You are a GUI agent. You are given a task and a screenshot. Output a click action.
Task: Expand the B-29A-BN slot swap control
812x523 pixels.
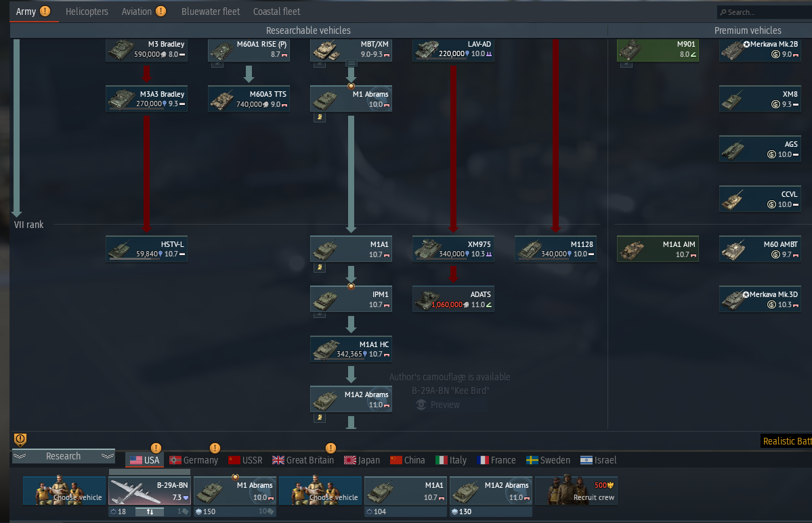[150, 511]
